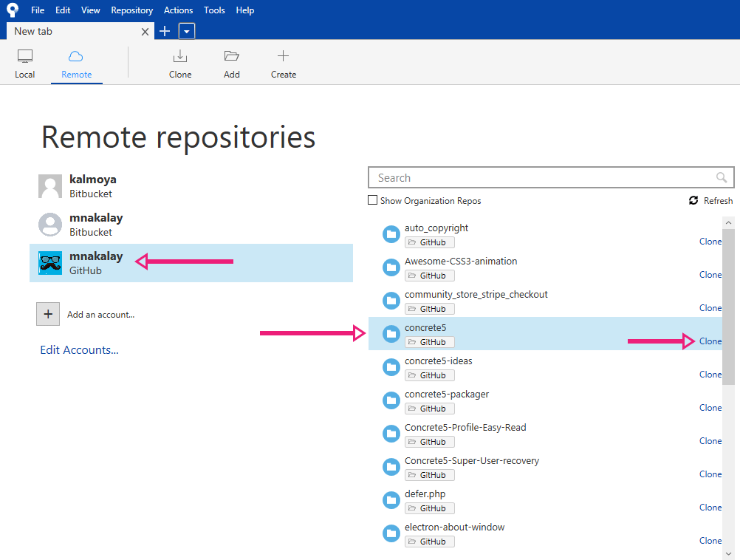Click the Refresh text label
740x560 pixels.
click(x=718, y=201)
